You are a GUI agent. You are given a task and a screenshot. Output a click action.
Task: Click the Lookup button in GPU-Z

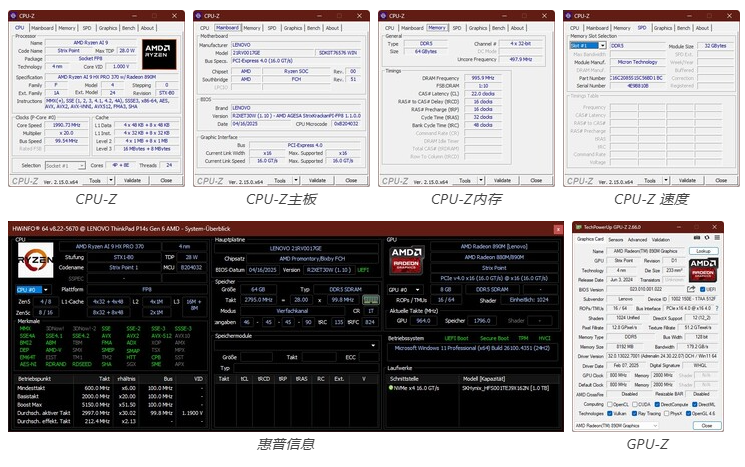click(x=703, y=250)
